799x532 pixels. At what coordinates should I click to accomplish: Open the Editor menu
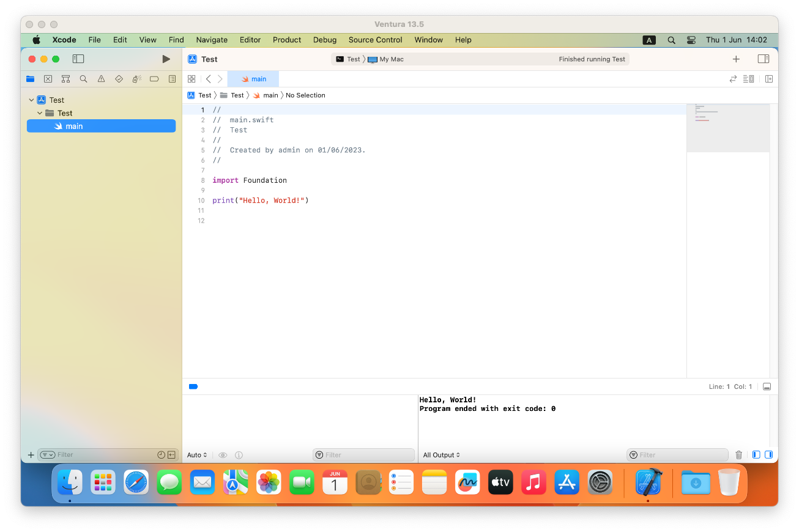250,40
